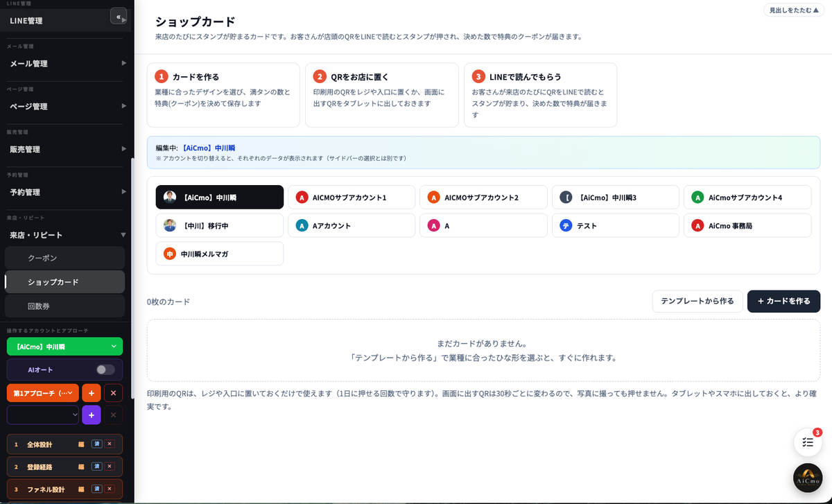Screen dimensions: 832x504
Task: Click the 編集中 account name in the notice banner
Action: [210, 148]
